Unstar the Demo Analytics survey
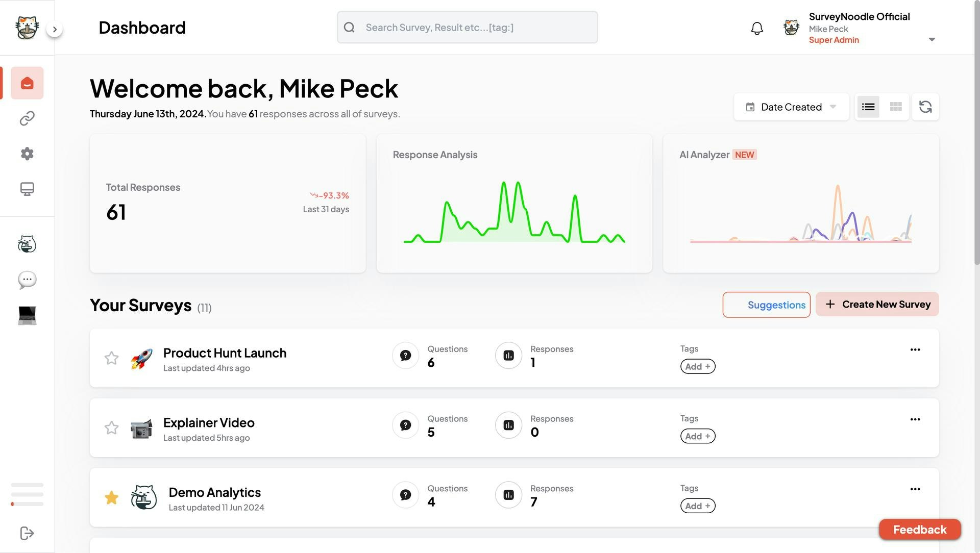Image resolution: width=980 pixels, height=553 pixels. (111, 497)
